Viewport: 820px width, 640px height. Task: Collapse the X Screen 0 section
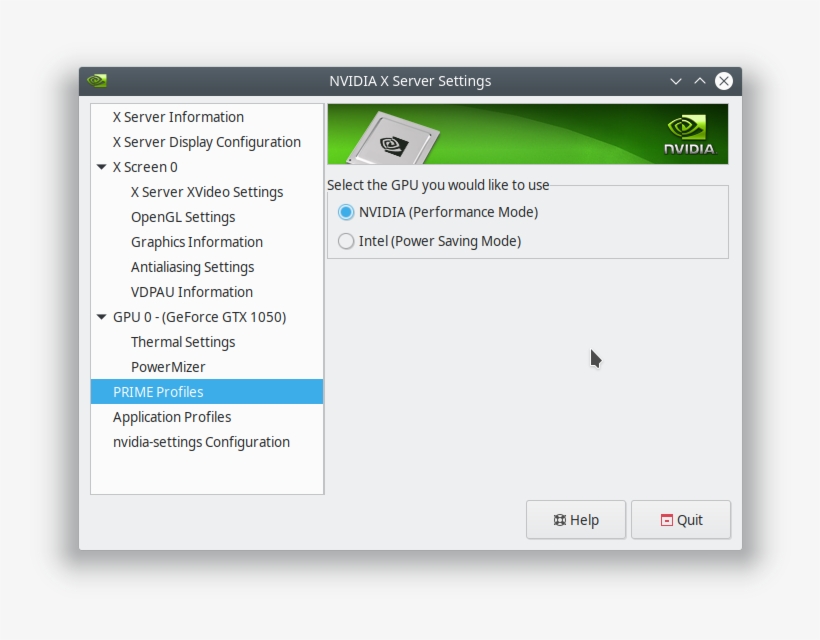click(x=100, y=167)
